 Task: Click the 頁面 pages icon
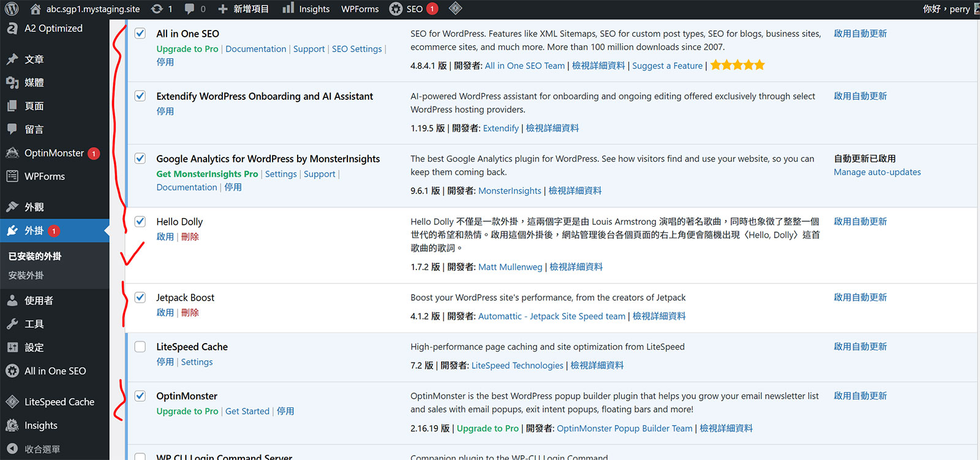[12, 106]
